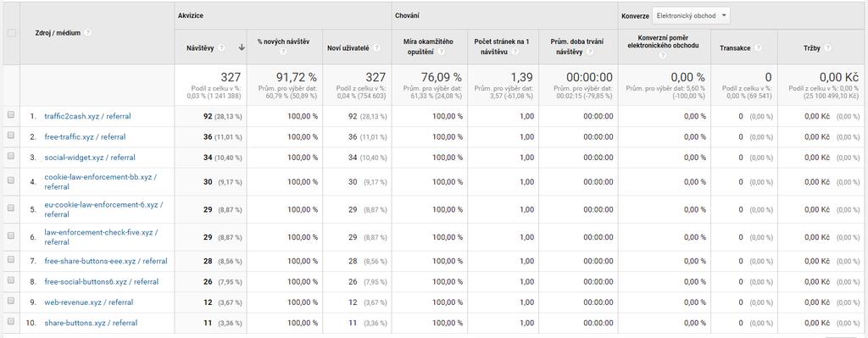Click visits value 92 for traffic2cash.xyz
This screenshot has height=338, width=868.
coord(208,116)
